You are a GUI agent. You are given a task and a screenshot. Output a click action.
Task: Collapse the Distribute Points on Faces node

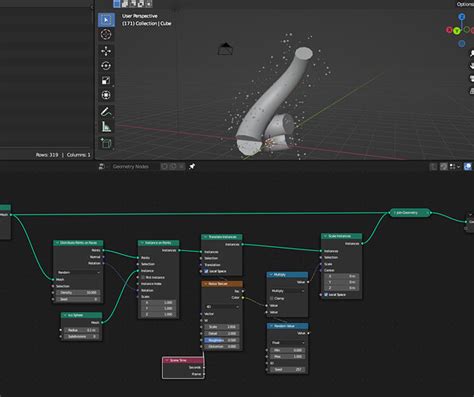pos(57,243)
